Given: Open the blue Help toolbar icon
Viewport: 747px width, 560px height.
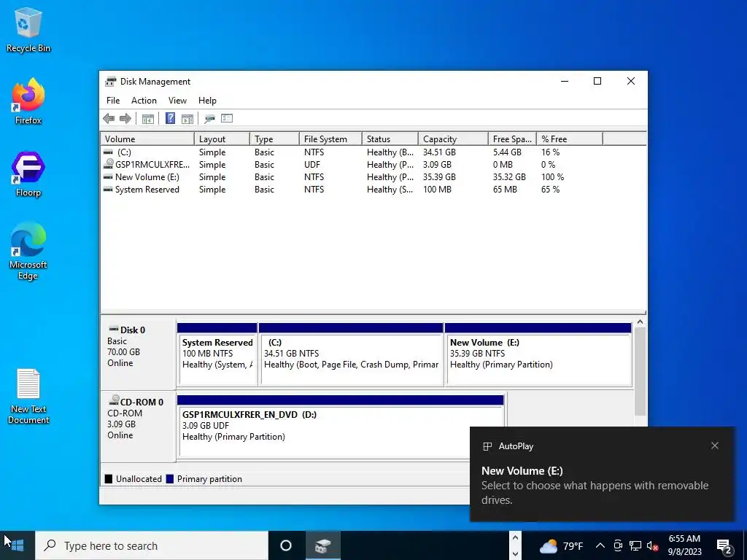Looking at the screenshot, I should tap(170, 119).
